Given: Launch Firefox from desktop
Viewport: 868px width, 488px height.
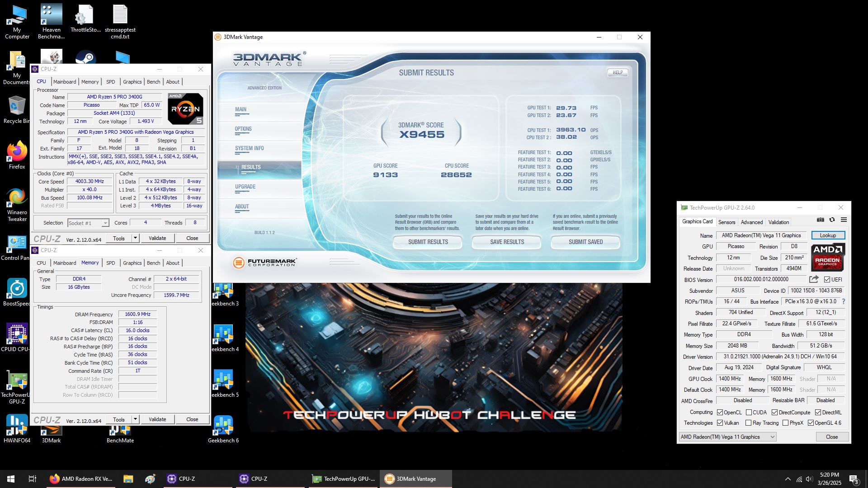Looking at the screenshot, I should click(x=17, y=155).
